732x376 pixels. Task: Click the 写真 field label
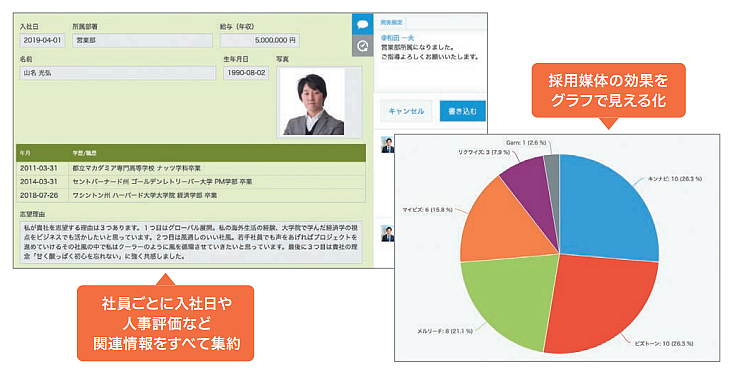(x=282, y=59)
